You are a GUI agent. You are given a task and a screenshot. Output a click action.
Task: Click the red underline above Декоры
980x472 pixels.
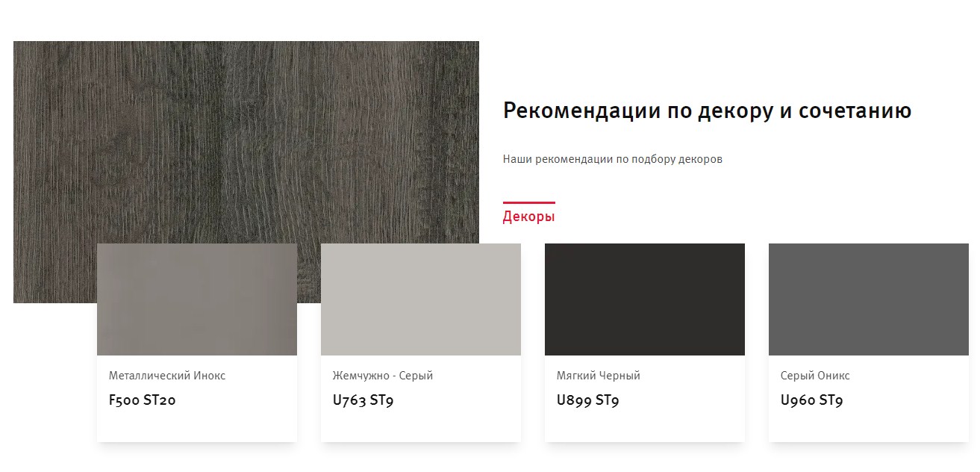528,202
